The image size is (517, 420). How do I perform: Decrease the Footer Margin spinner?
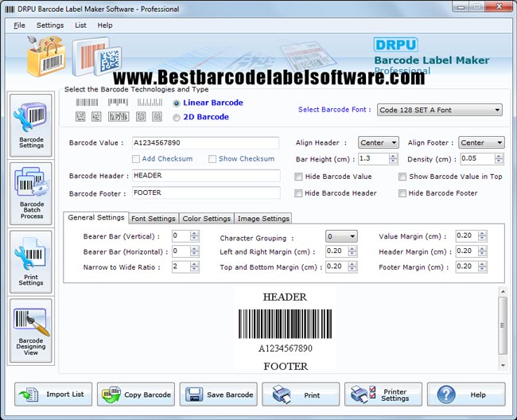point(482,269)
